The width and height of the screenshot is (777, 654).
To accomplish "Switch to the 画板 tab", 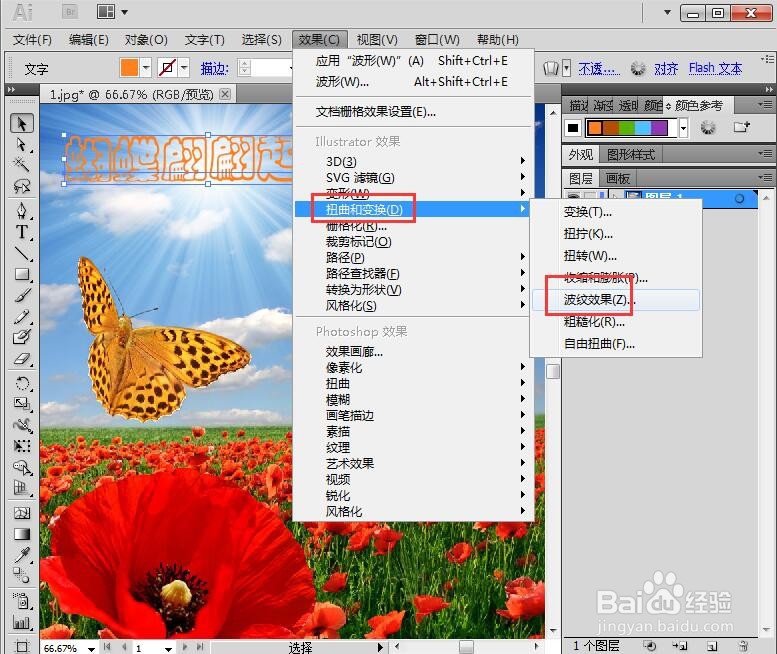I will (618, 178).
